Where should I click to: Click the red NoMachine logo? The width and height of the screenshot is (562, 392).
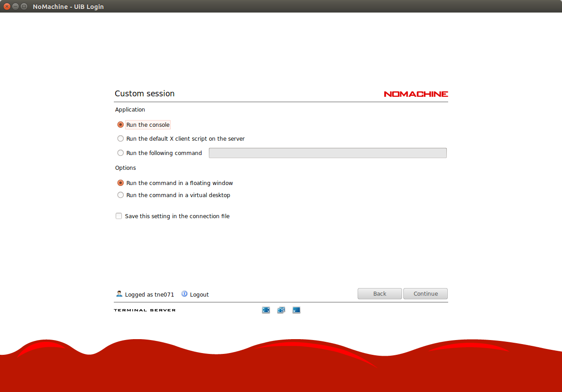coord(416,94)
